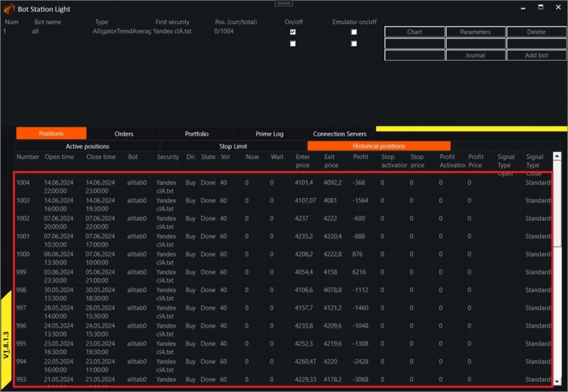This screenshot has width=568, height=392.
Task: Open the Connection Servers tab
Action: (339, 133)
